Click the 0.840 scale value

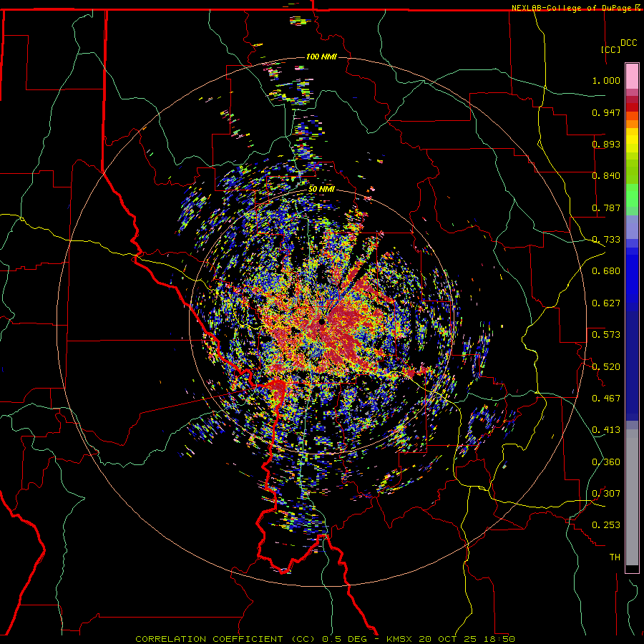(606, 176)
